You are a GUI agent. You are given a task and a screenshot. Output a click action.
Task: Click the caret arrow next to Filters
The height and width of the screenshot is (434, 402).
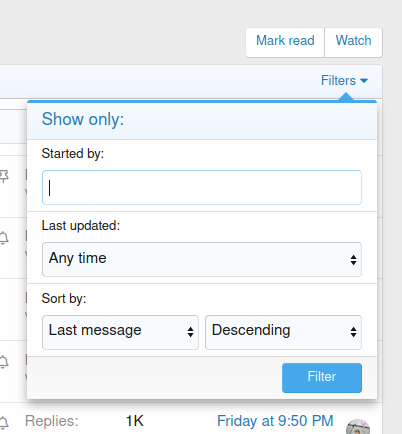pos(364,81)
